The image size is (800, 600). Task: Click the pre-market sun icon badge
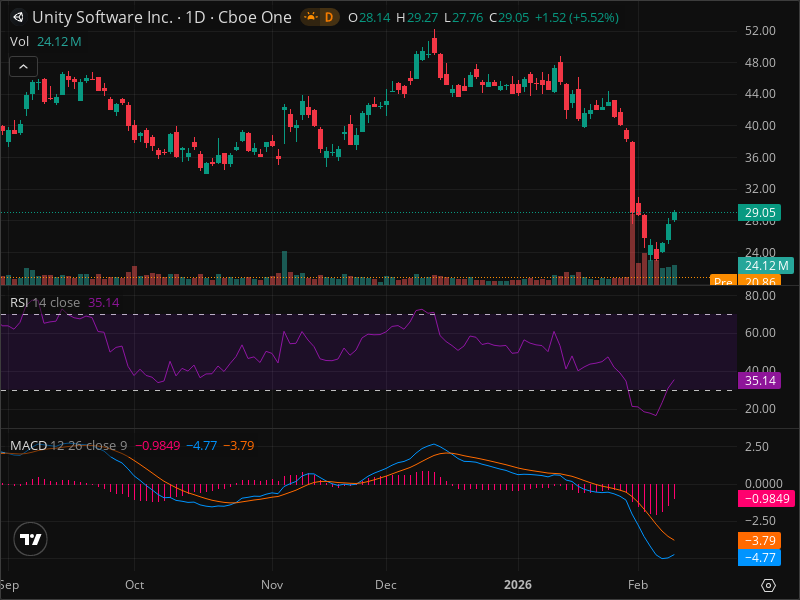tap(310, 17)
